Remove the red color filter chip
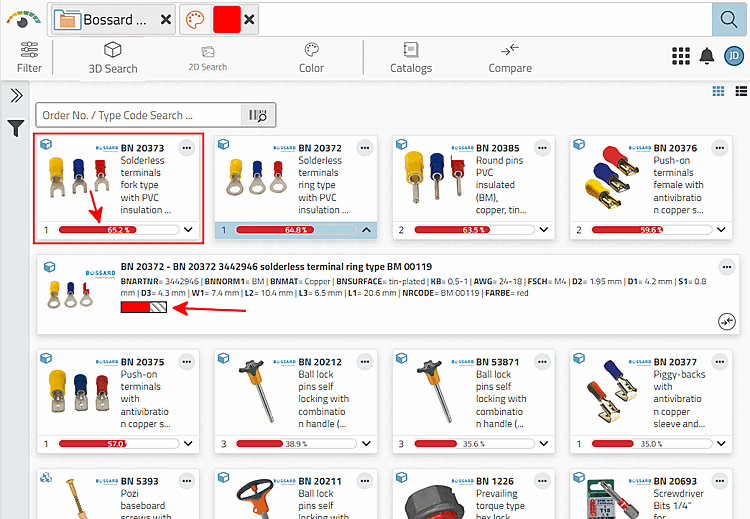 tap(249, 20)
